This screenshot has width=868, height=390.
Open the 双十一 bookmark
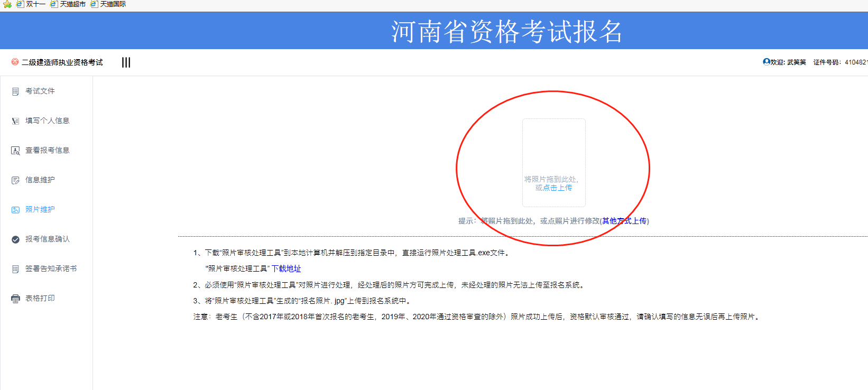tap(31, 4)
